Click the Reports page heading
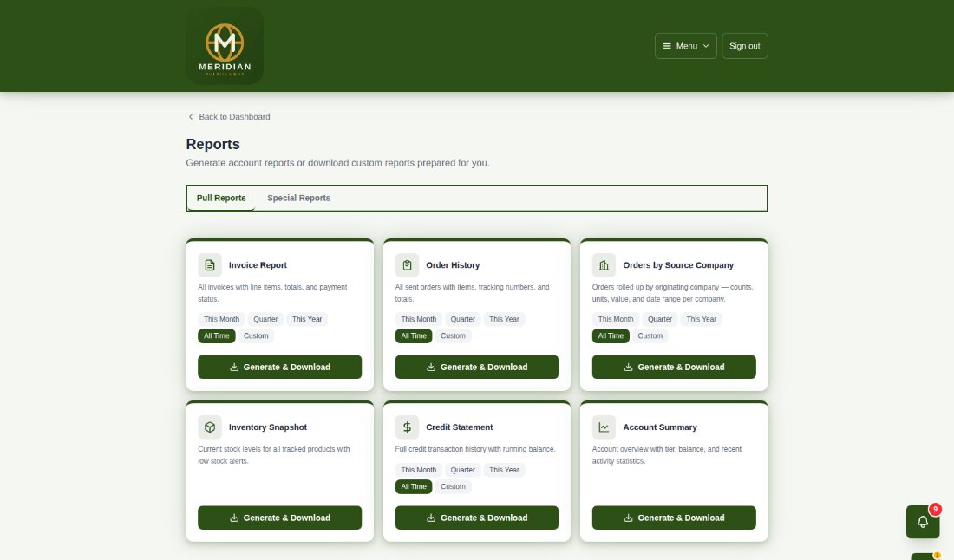This screenshot has height=560, width=954. 213,144
